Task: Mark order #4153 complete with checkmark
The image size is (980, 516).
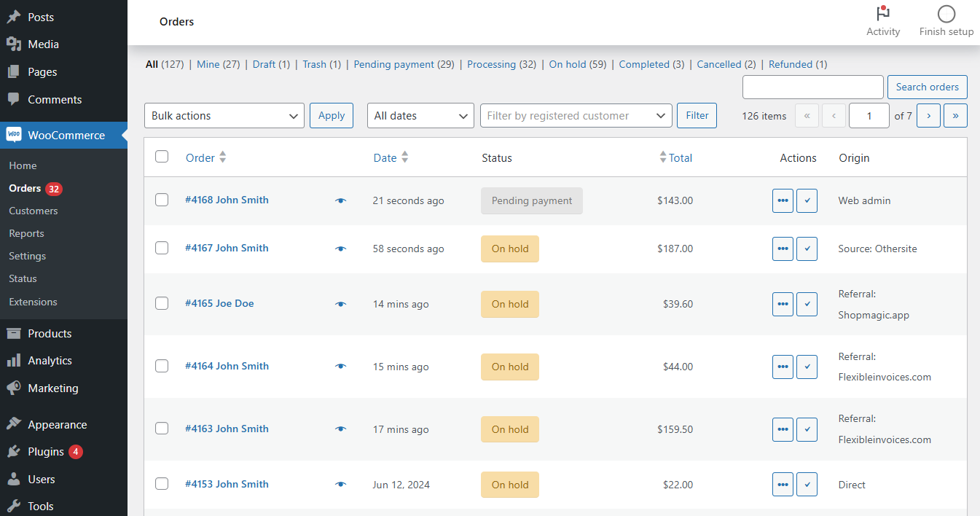Action: tap(807, 485)
